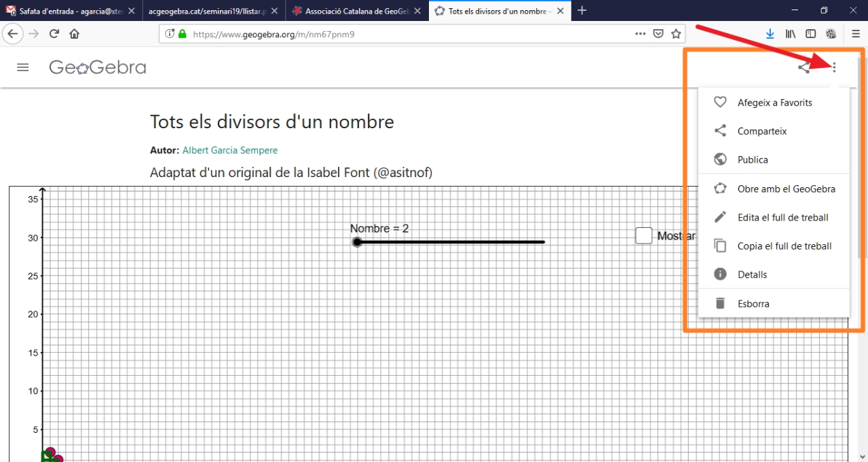Click the trash icon beside Esborra
Screen dimensions: 868x462
(x=721, y=303)
